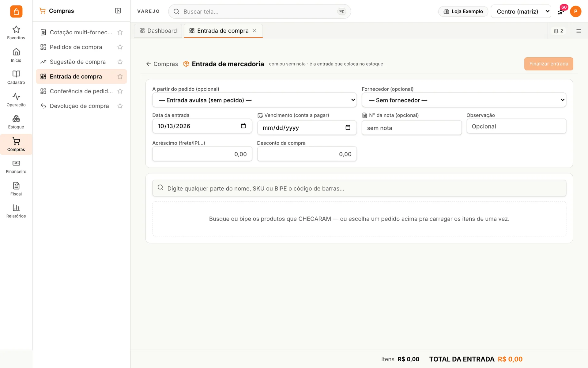Open calendar picker icon for Vencimento
This screenshot has width=588, height=368.
pyautogui.click(x=348, y=128)
